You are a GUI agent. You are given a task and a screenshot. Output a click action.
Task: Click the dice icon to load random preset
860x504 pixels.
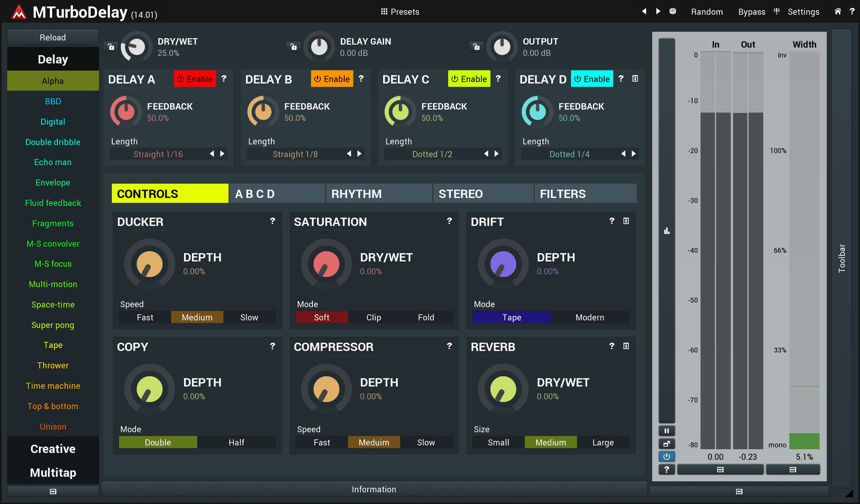[x=673, y=11]
